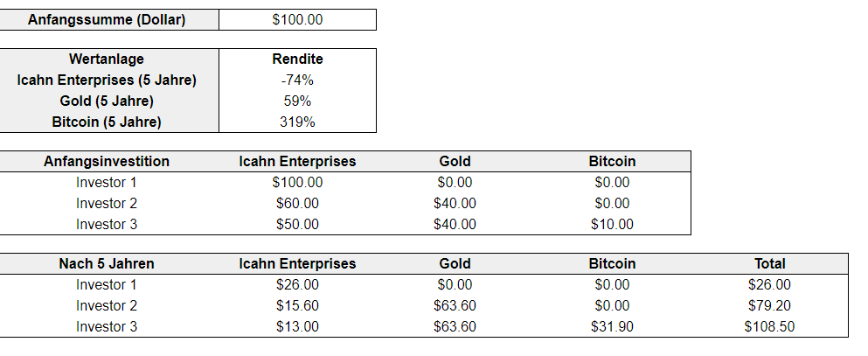Select the $10.00 Bitcoin investment cell
The height and width of the screenshot is (356, 868).
(612, 225)
